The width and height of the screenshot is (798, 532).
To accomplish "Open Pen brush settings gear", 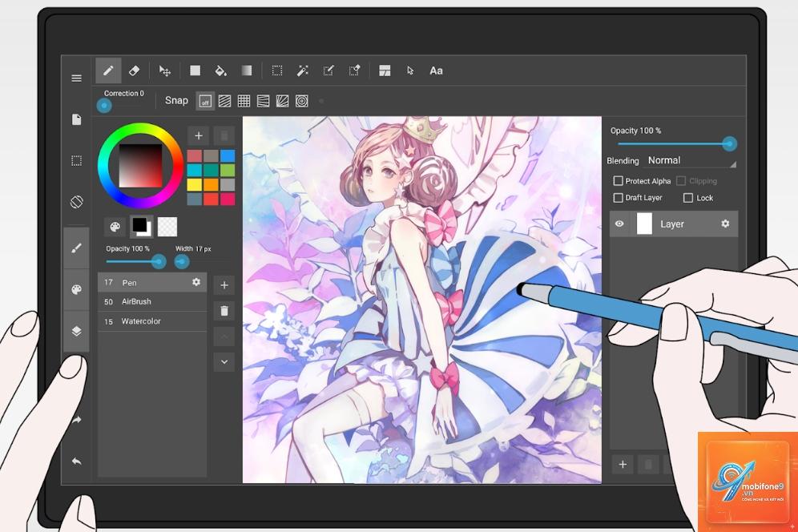I will click(x=196, y=282).
